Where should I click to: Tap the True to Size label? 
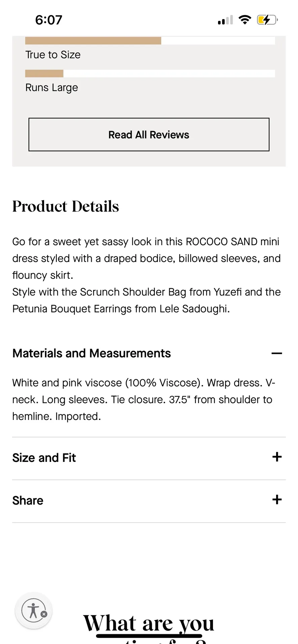point(53,55)
